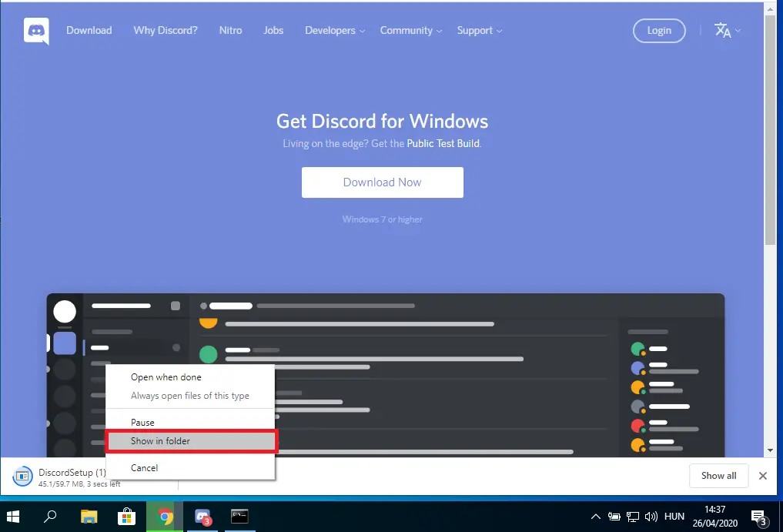Open the Nitro page link
This screenshot has width=783, height=532.
click(231, 31)
